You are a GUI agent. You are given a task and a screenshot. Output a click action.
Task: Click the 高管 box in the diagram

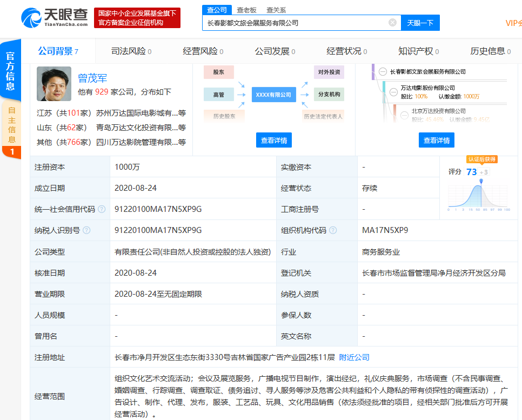[x=219, y=95]
